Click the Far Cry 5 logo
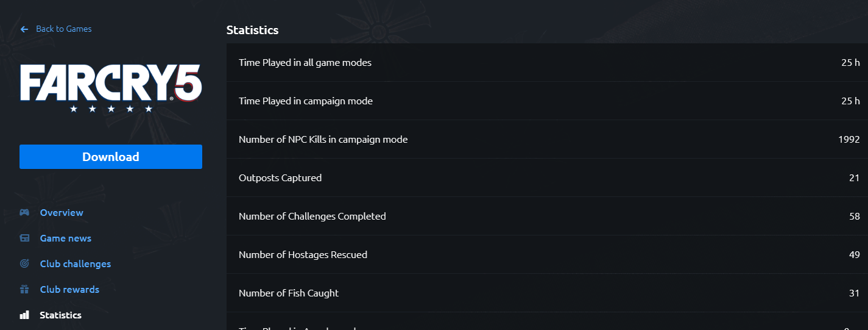The height and width of the screenshot is (330, 868). (111, 88)
